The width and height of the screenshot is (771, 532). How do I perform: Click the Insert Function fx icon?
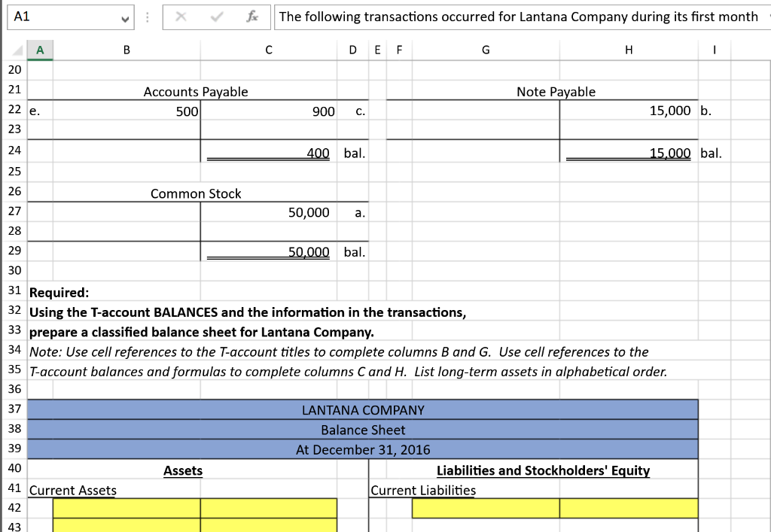tap(251, 17)
